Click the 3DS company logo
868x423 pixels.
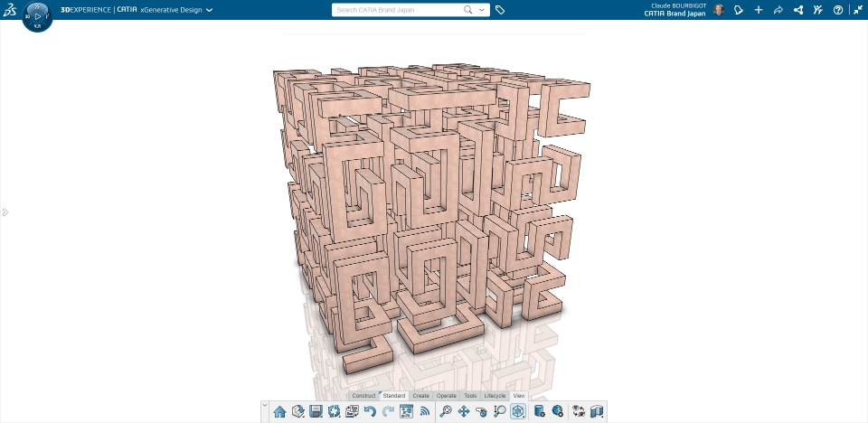tap(9, 9)
